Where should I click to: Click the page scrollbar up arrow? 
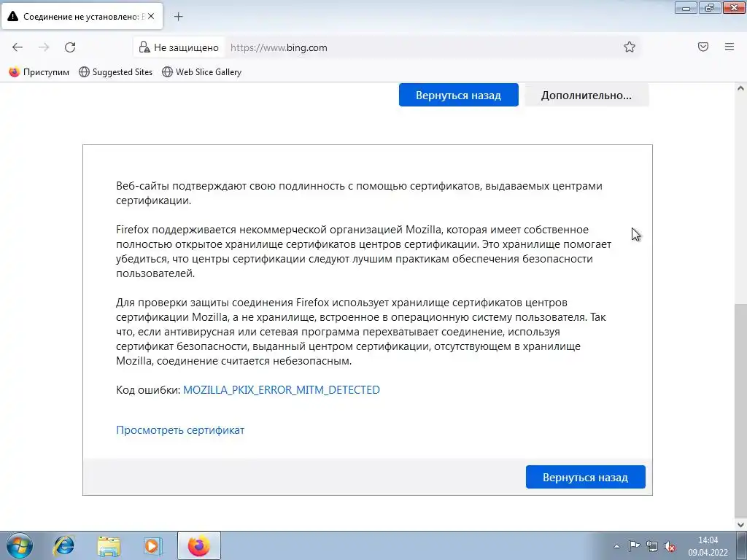[x=741, y=88]
